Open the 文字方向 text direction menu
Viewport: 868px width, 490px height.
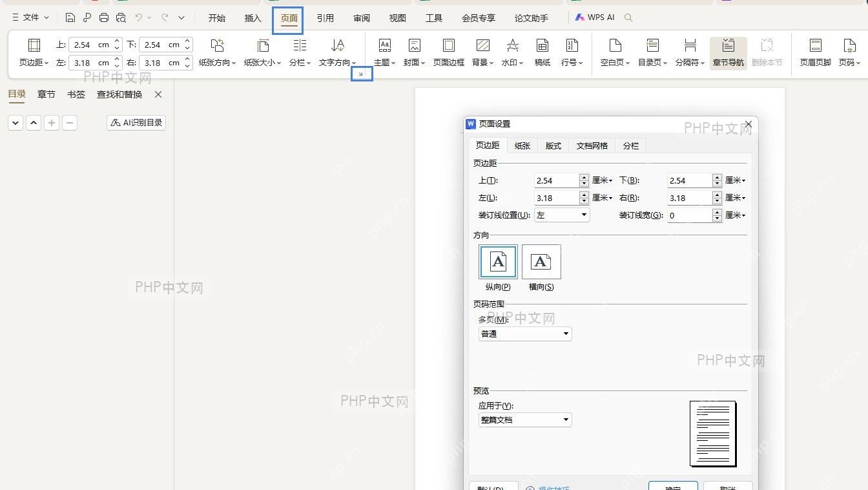(x=337, y=53)
